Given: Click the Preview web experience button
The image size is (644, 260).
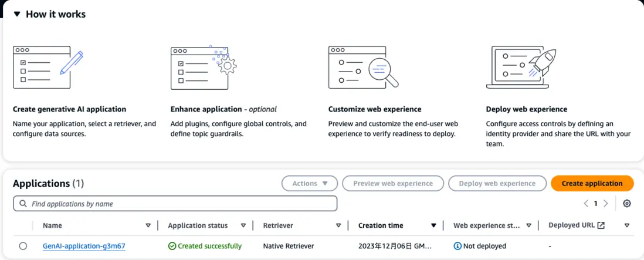Looking at the screenshot, I should pyautogui.click(x=392, y=183).
